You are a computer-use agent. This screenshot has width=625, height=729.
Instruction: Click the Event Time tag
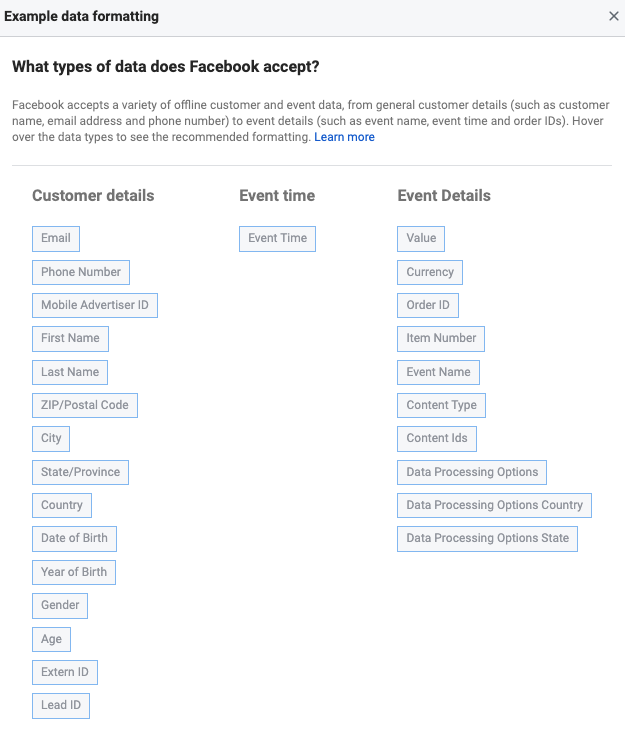[278, 239]
